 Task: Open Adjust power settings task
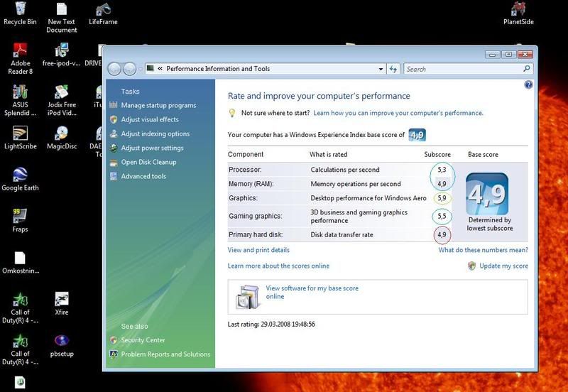[152, 148]
